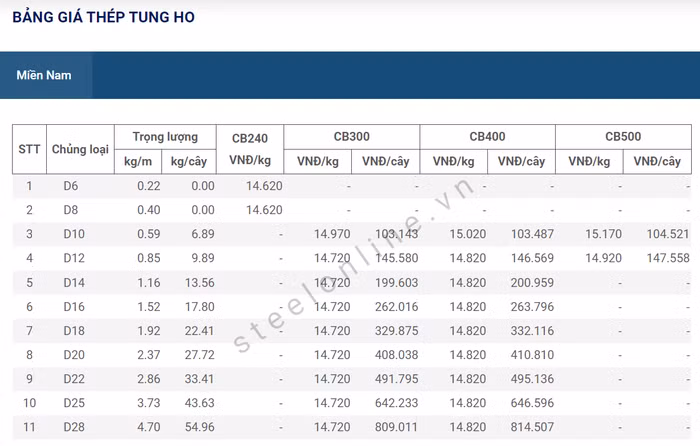Click the CB300 value 642.233 for D25
This screenshot has height=446, width=700.
[x=396, y=402]
